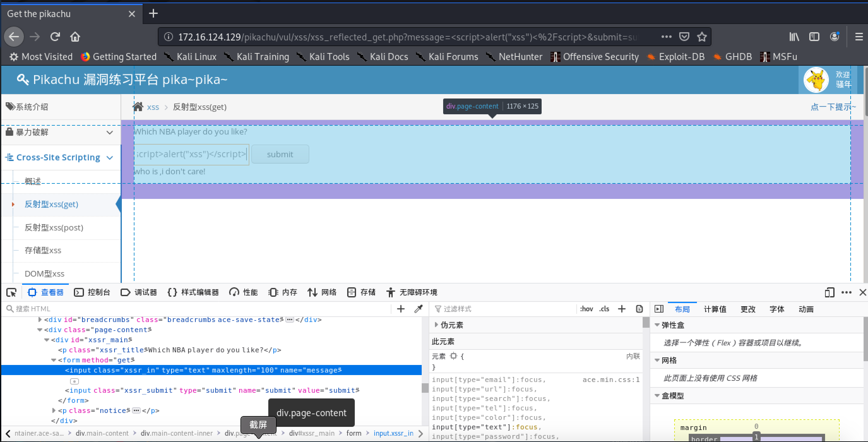Toggle the :hov pseudo-class panel

(x=586, y=309)
